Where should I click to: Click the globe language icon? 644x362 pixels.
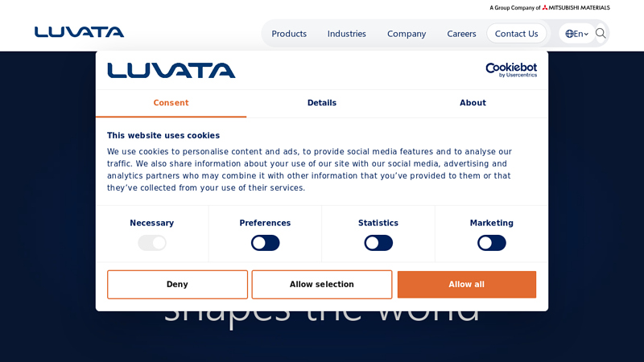pos(569,34)
